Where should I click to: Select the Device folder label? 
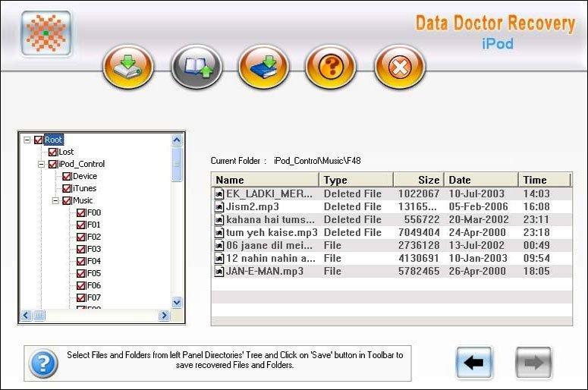click(x=85, y=176)
